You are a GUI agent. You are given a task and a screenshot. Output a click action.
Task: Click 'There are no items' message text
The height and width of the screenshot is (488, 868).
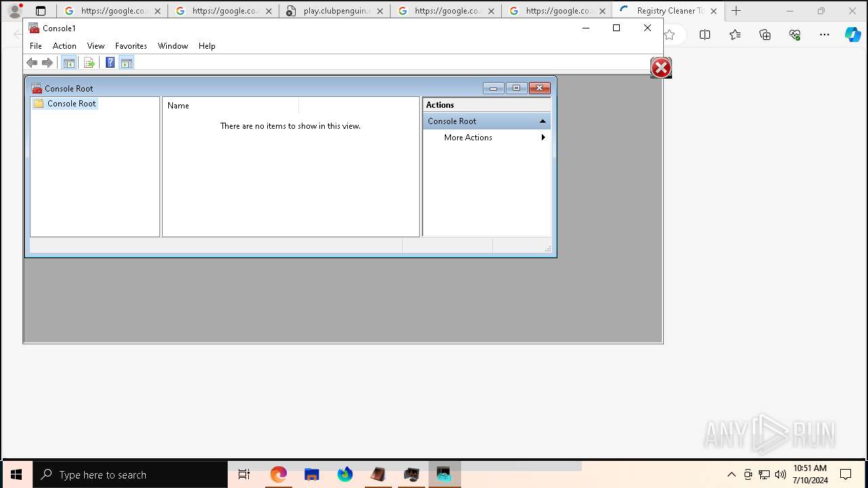pyautogui.click(x=290, y=126)
